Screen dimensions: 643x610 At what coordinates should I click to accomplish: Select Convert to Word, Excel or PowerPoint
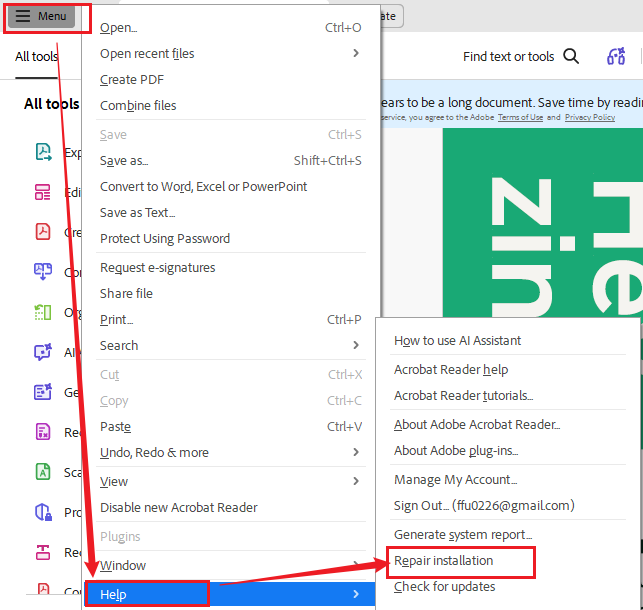[230, 187]
